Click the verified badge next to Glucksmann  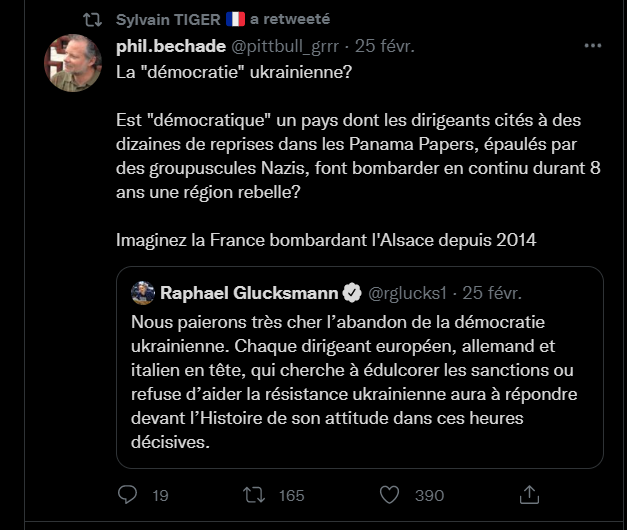click(x=353, y=293)
